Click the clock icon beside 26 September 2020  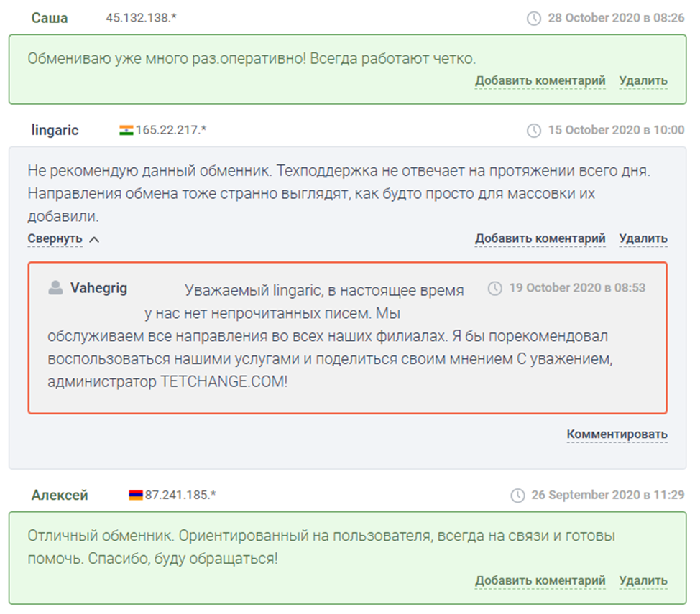[517, 496]
